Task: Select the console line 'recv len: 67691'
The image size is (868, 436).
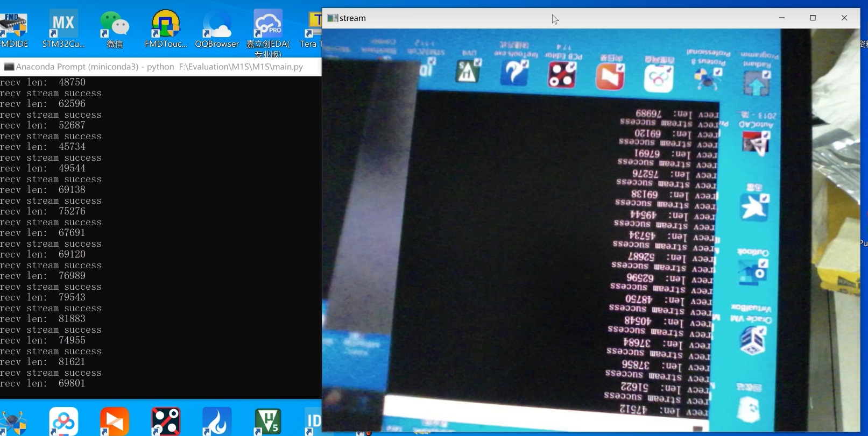Action: [43, 233]
